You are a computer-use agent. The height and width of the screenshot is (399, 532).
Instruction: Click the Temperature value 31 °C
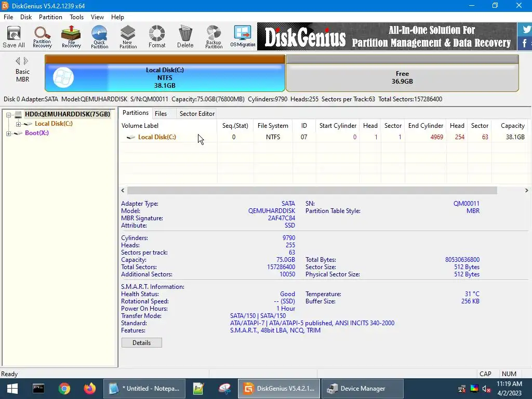472,294
